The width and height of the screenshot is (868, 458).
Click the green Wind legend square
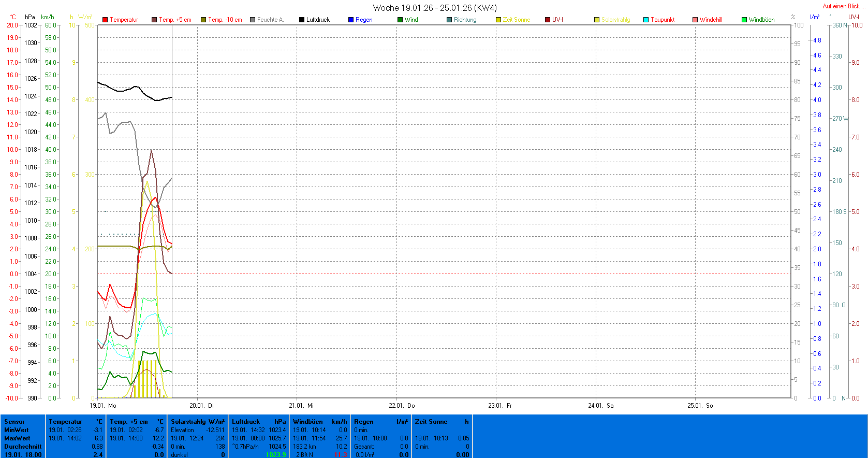400,20
